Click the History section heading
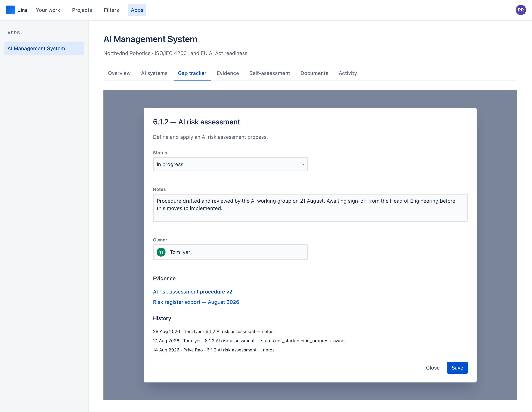This screenshot has width=532, height=412. coord(162,318)
